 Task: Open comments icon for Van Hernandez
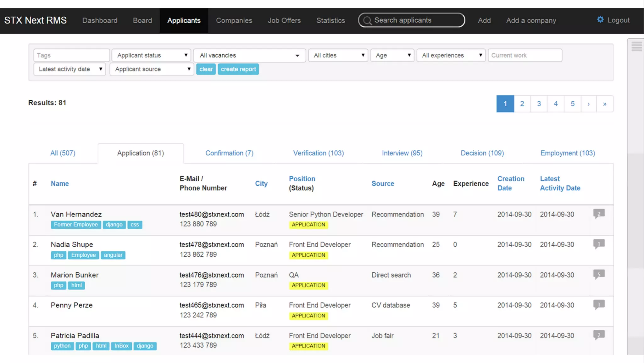[599, 214]
